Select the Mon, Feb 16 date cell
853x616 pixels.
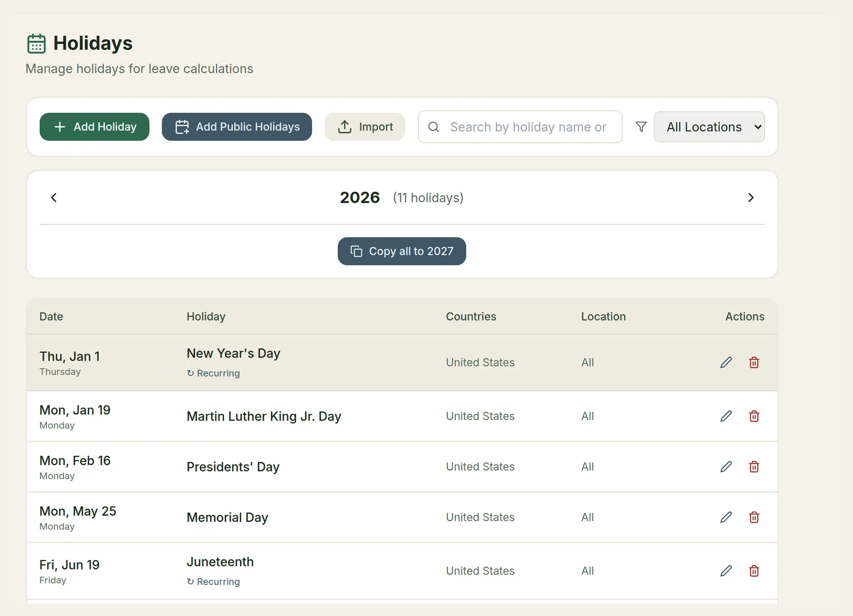pos(75,467)
